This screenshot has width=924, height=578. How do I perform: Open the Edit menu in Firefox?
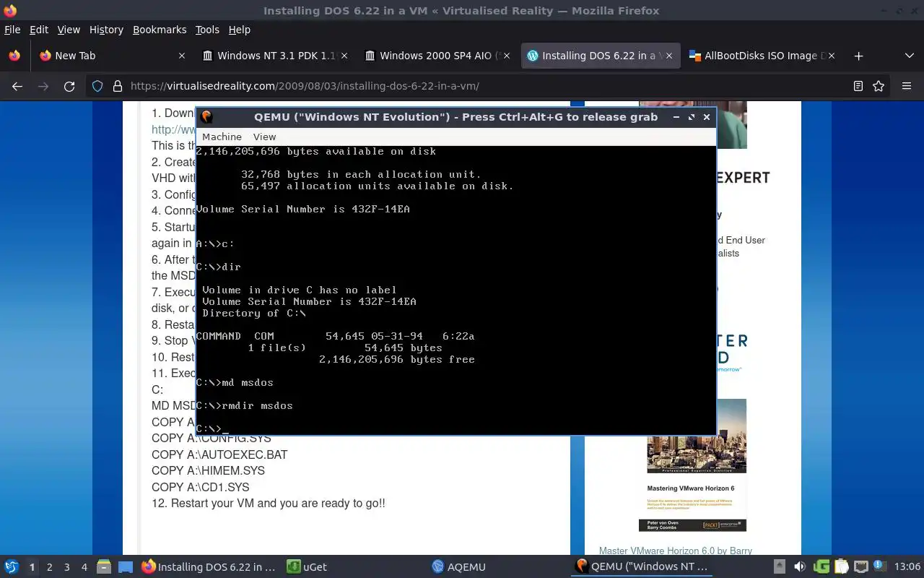pyautogui.click(x=38, y=30)
